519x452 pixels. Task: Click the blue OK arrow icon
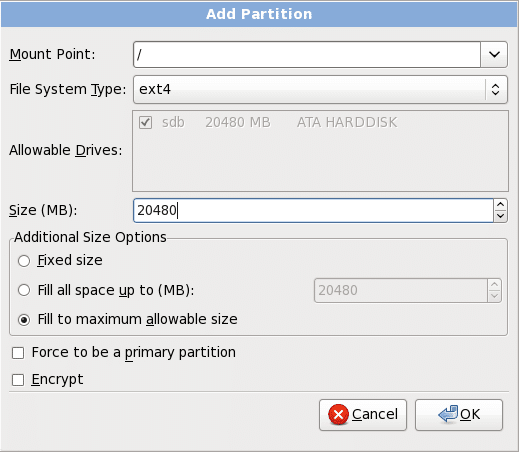pos(449,414)
